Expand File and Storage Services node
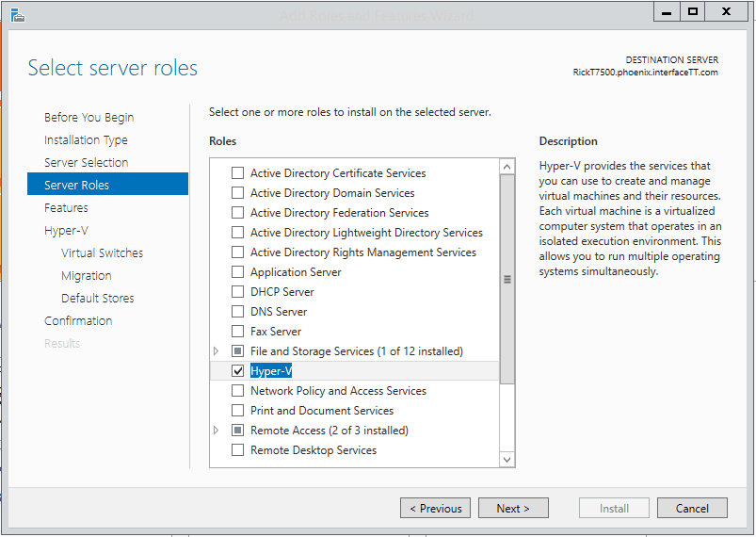Screen dimensions: 756x537 217,351
